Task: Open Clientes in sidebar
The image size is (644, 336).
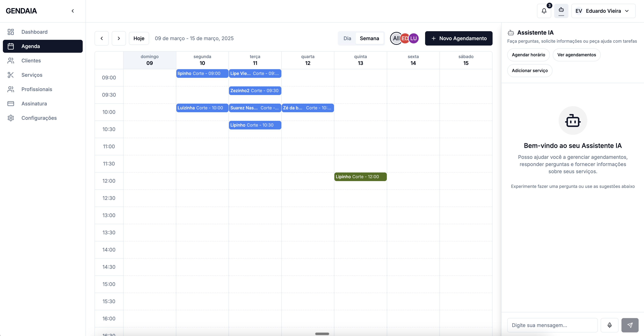Action: pos(31,61)
